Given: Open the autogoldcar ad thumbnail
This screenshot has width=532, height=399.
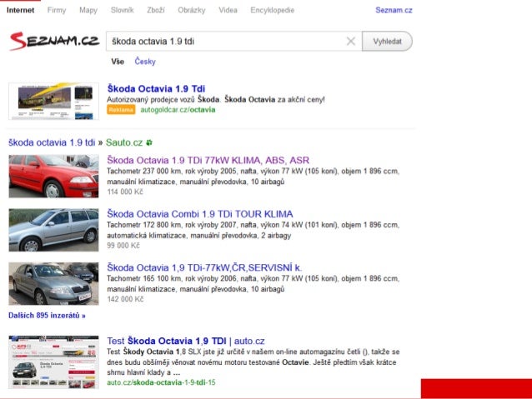Looking at the screenshot, I should point(53,101).
